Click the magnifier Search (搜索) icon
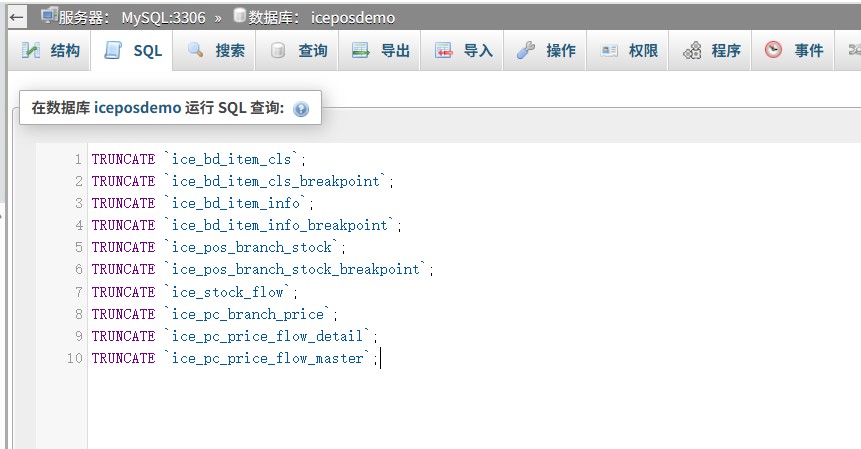Image resolution: width=861 pixels, height=449 pixels. point(195,50)
